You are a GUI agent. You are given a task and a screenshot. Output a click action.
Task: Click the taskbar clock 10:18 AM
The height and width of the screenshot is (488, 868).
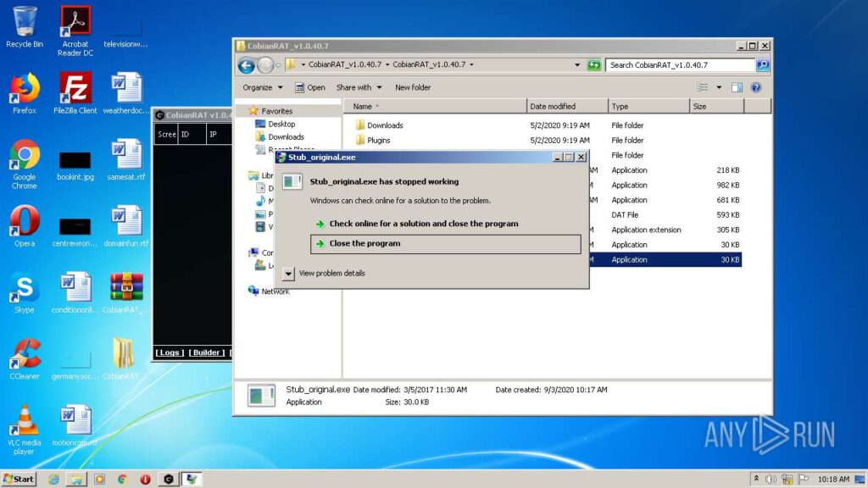click(x=833, y=480)
